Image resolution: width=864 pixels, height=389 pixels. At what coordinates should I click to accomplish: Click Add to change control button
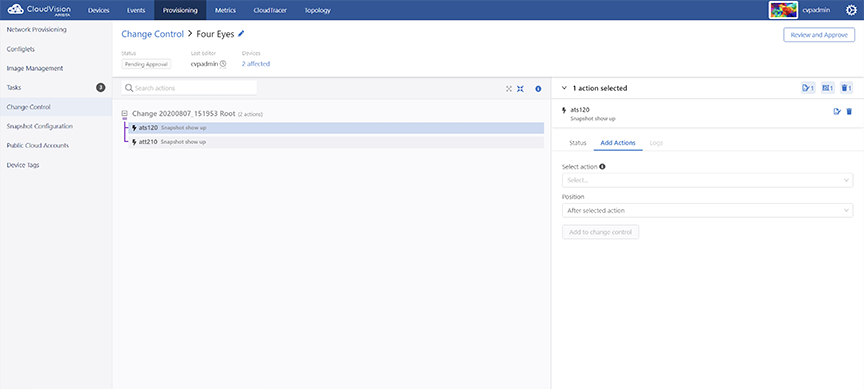click(x=601, y=232)
